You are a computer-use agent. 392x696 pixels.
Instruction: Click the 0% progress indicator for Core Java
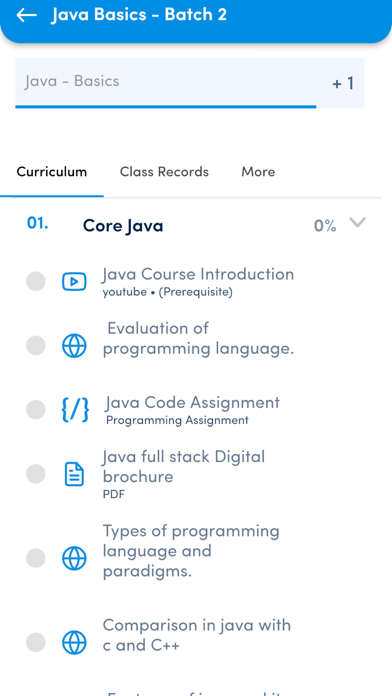pos(325,226)
